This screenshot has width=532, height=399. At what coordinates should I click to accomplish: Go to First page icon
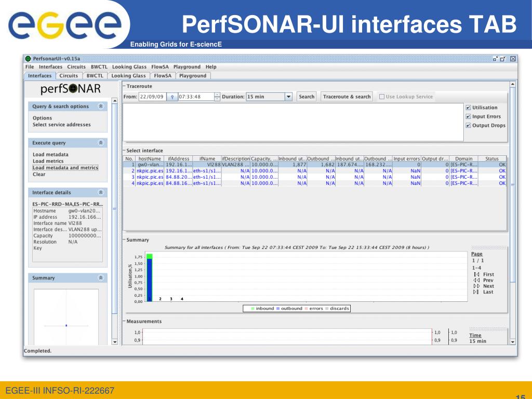click(477, 274)
